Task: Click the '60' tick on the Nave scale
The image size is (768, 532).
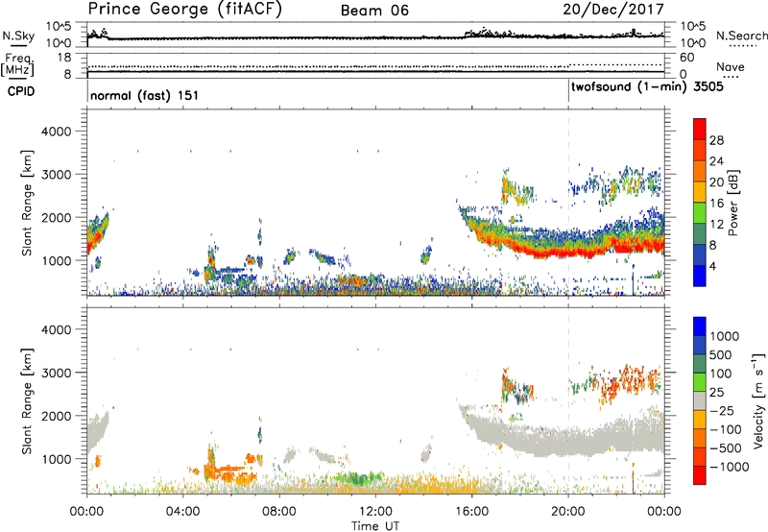Action: 686,58
